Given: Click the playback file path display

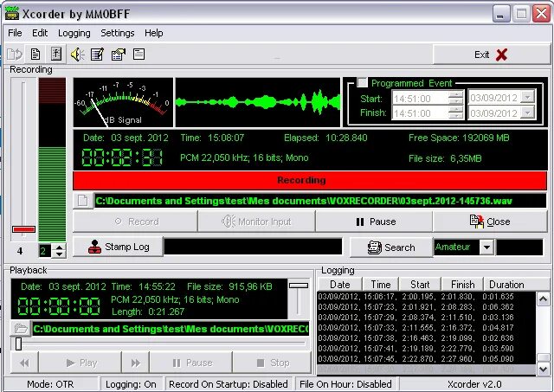Looking at the screenshot, I should [x=171, y=329].
